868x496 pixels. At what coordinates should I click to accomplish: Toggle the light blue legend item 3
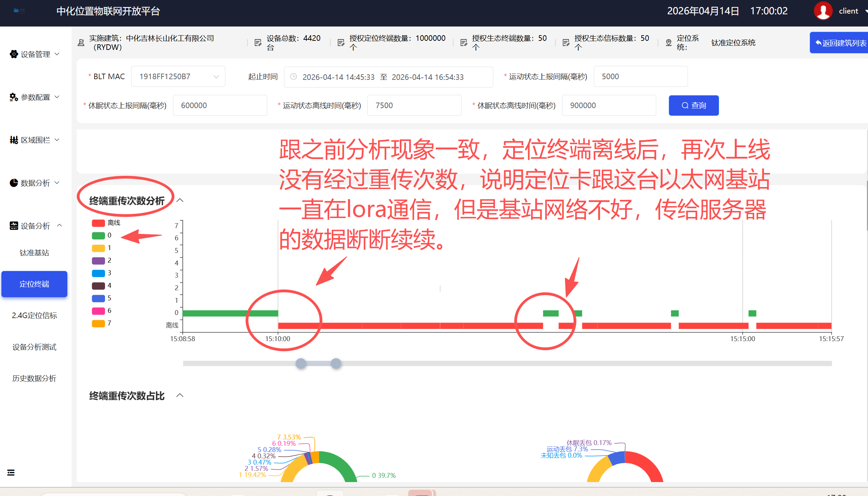pos(102,273)
